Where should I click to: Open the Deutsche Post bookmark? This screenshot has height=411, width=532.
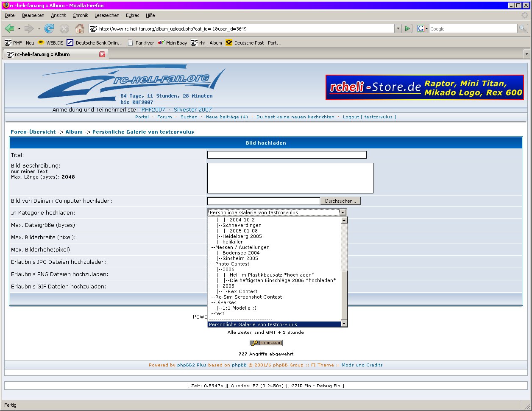[253, 43]
